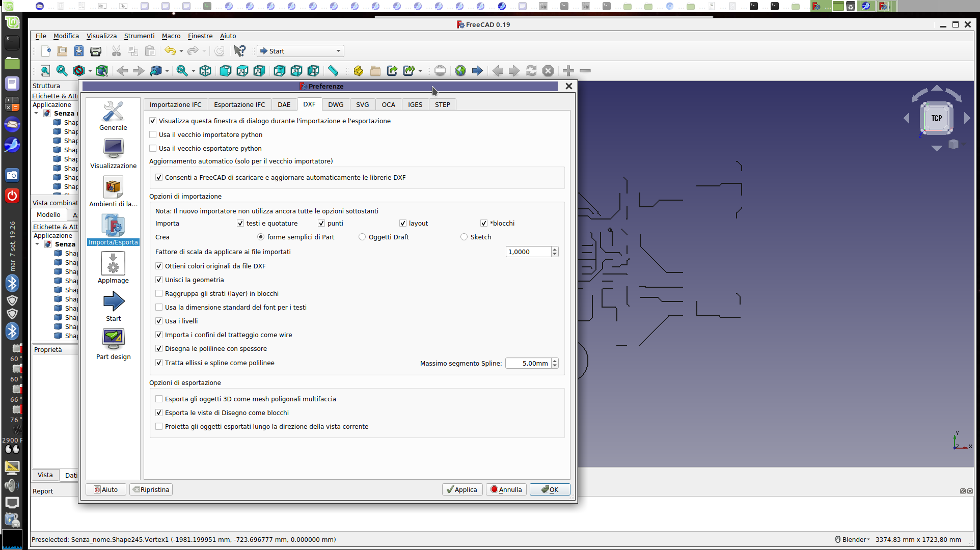This screenshot has height=550, width=980.
Task: Select the Part design preferences icon
Action: coord(113,345)
